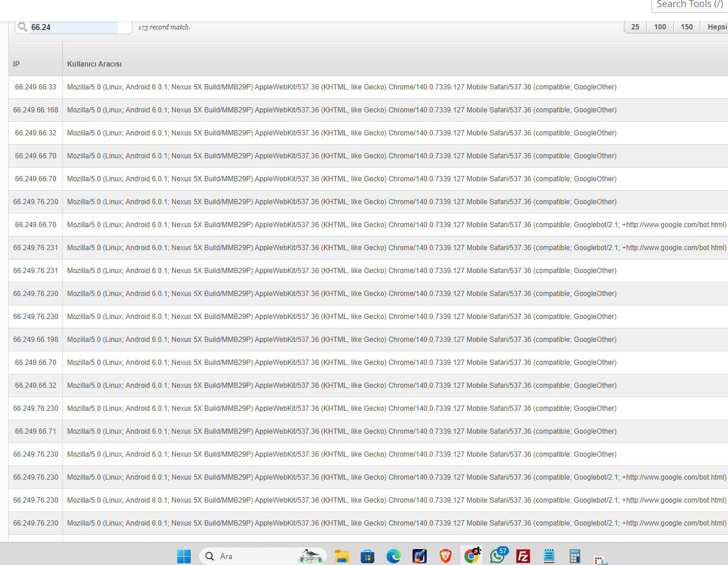Open WhatsApp with 57 notifications
The width and height of the screenshot is (728, 565).
[x=498, y=556]
